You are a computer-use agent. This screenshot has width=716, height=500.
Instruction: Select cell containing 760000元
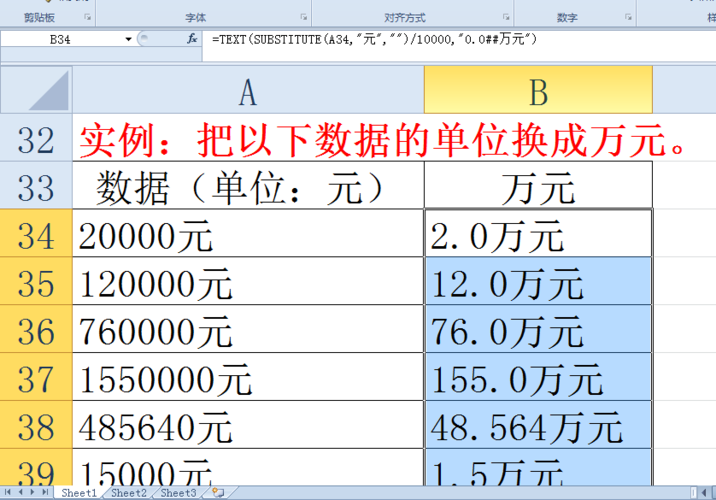pyautogui.click(x=248, y=329)
